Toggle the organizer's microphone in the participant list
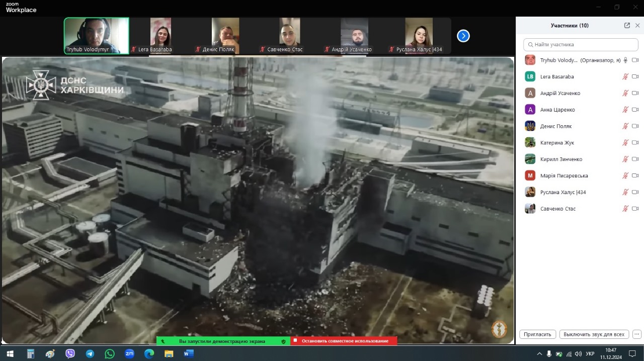 [x=625, y=60]
